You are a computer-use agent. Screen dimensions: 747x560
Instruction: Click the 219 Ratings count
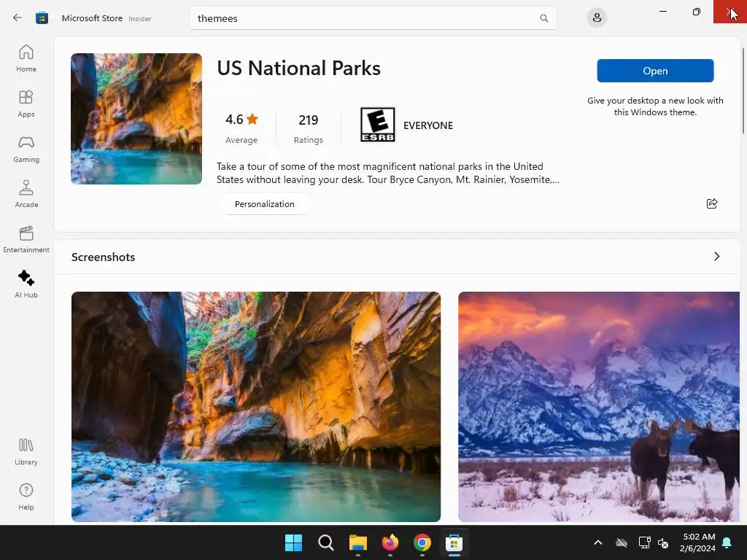(x=309, y=128)
